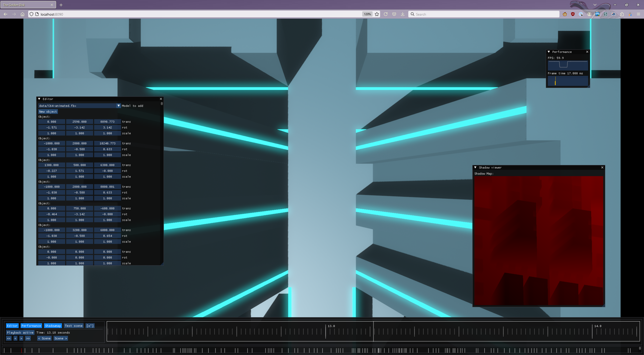Close the Editor window with X
The image size is (644, 355).
pyautogui.click(x=161, y=99)
